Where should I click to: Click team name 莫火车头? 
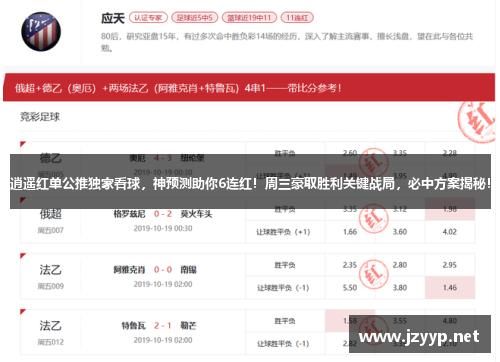click(x=196, y=214)
